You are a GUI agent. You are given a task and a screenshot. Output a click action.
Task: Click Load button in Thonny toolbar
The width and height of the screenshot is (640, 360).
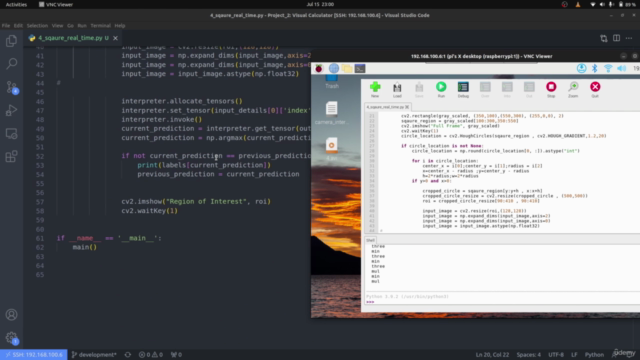click(397, 89)
